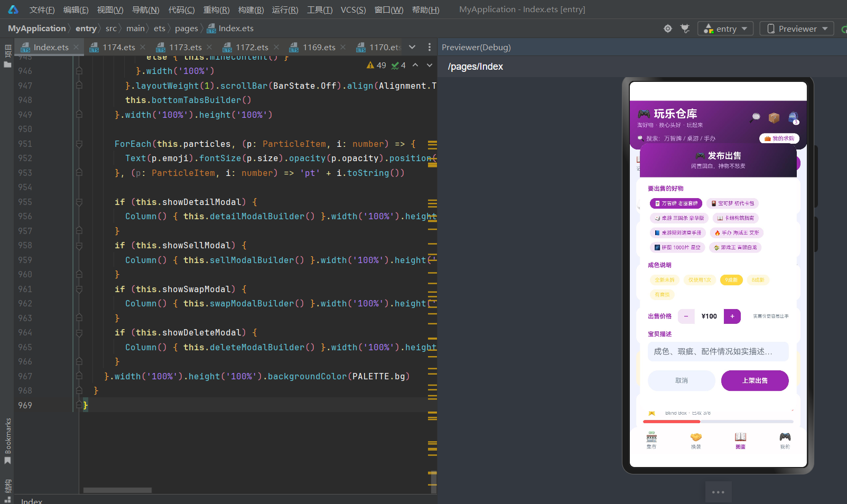This screenshot has width=847, height=504.
Task: Click the 宝贝描述 description input field
Action: pyautogui.click(x=718, y=351)
